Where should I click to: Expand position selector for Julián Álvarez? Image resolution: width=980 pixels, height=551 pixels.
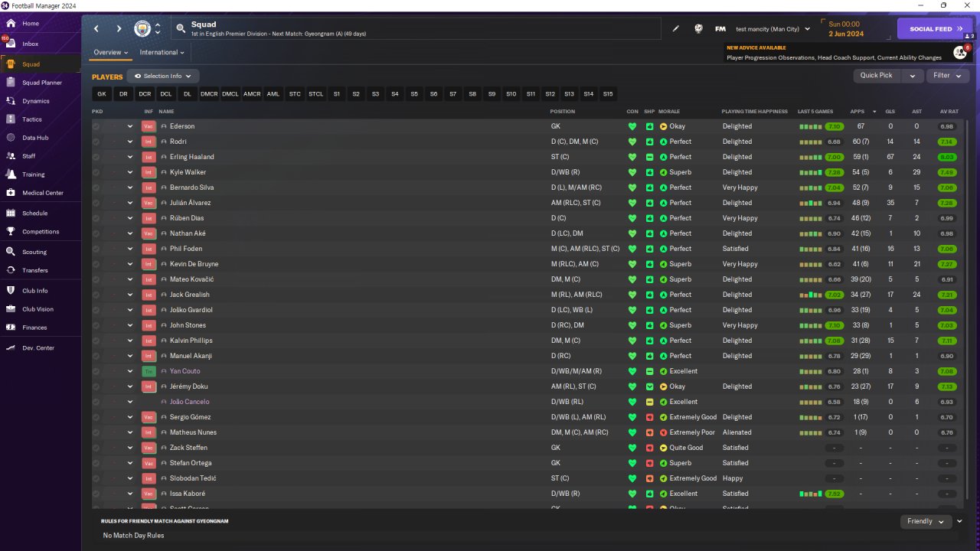pos(130,203)
